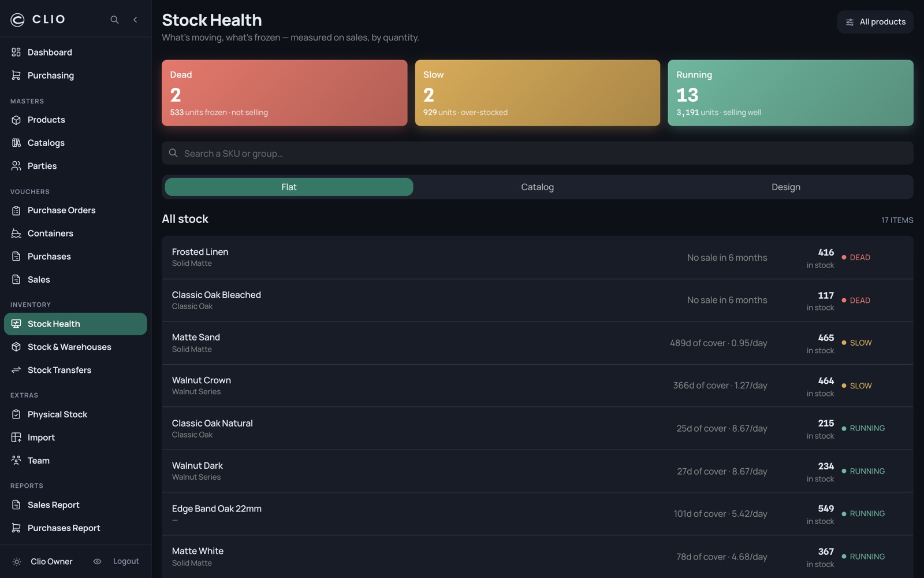Image resolution: width=924 pixels, height=578 pixels.
Task: Open Dashboard via its grid icon
Action: pos(16,52)
